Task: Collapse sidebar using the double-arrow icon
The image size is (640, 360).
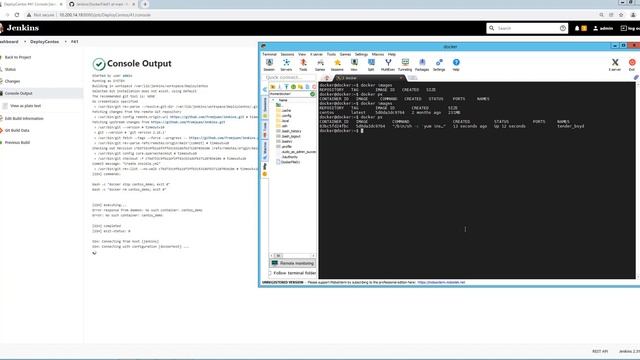Action: pyautogui.click(x=264, y=89)
